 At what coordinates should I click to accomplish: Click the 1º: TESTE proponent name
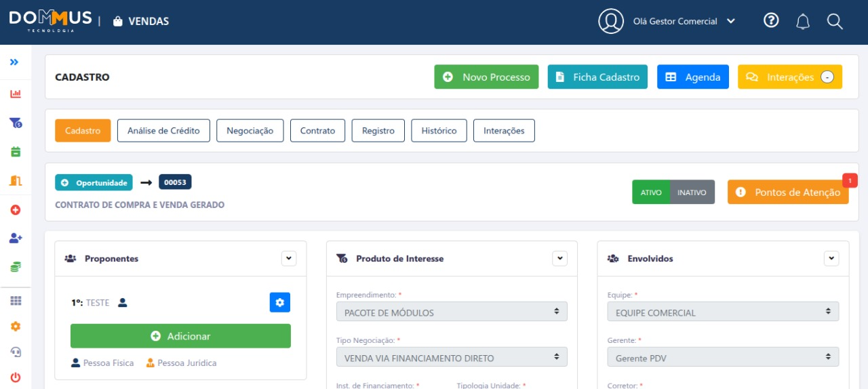click(x=90, y=303)
